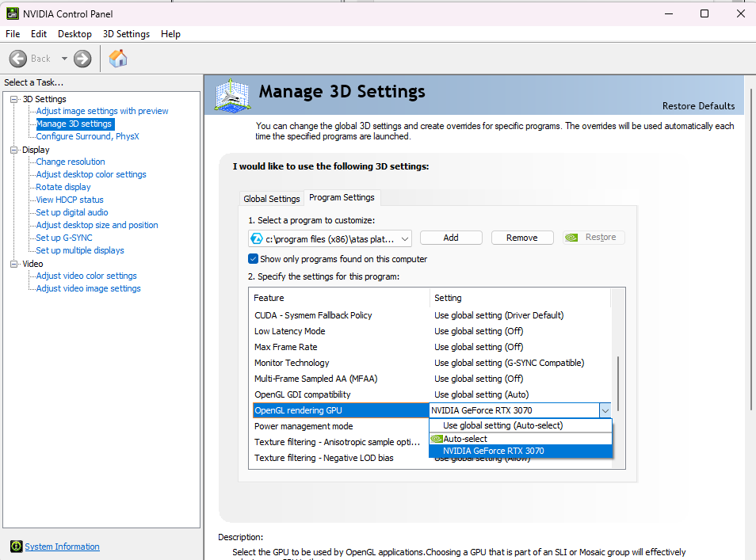The width and height of the screenshot is (756, 560).
Task: Open View HDCP status task
Action: tap(70, 200)
